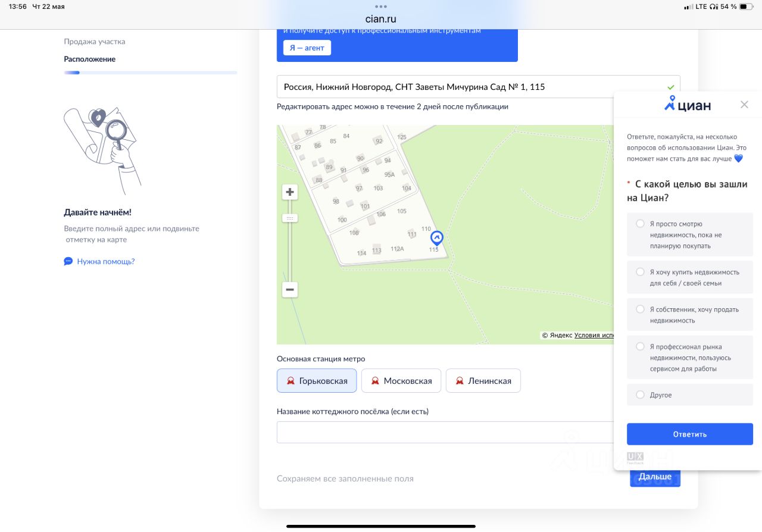Click the metro icon on Ленинская
This screenshot has width=762, height=532.
tap(460, 381)
